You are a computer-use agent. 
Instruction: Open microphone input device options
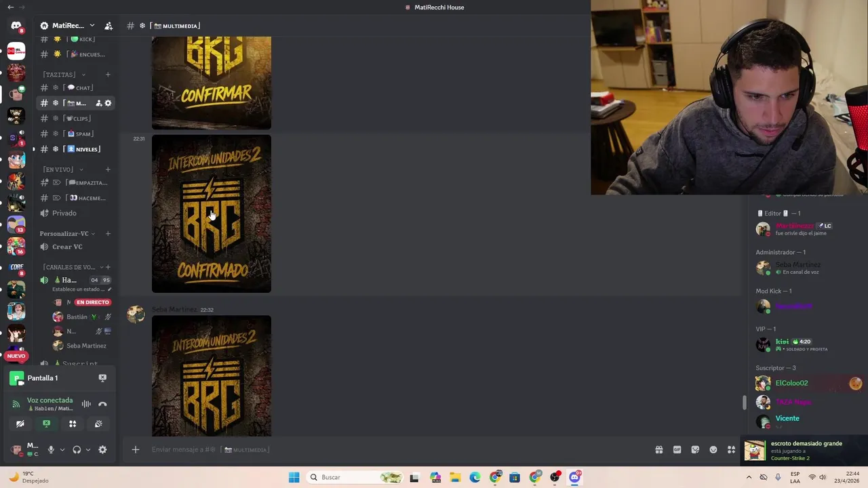pos(62,449)
